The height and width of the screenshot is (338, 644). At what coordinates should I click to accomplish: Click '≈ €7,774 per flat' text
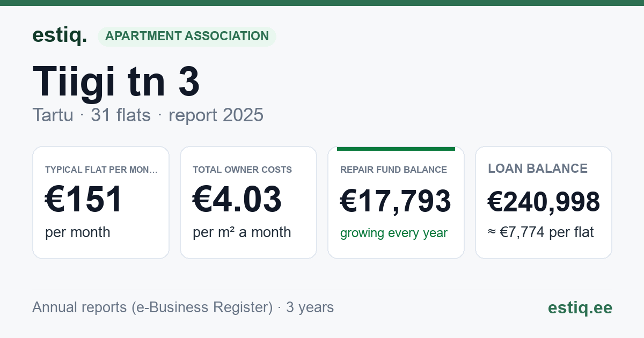pyautogui.click(x=541, y=232)
